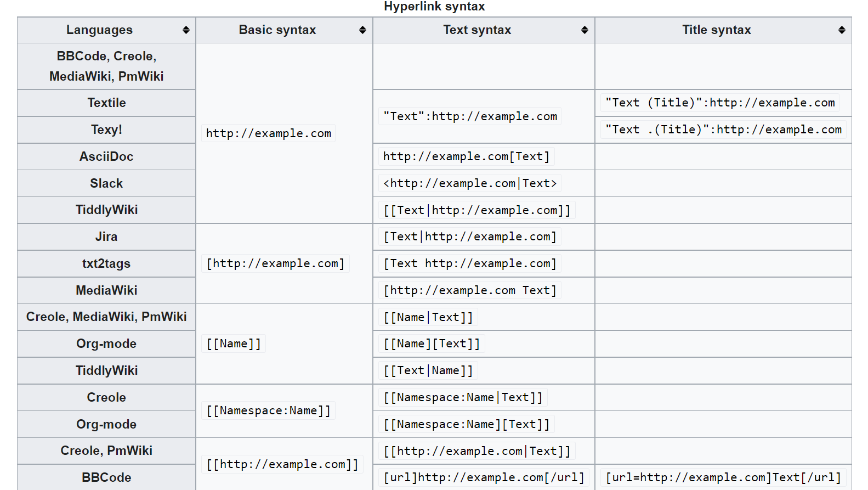
Task: Click the Hyperlink syntax table caption
Action: (434, 7)
